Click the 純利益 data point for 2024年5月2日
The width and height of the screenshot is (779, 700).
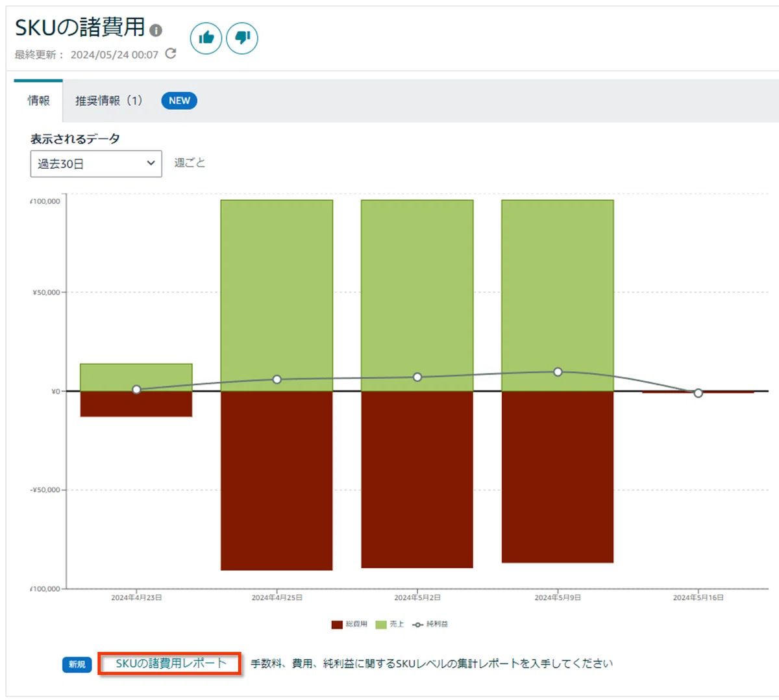point(417,377)
